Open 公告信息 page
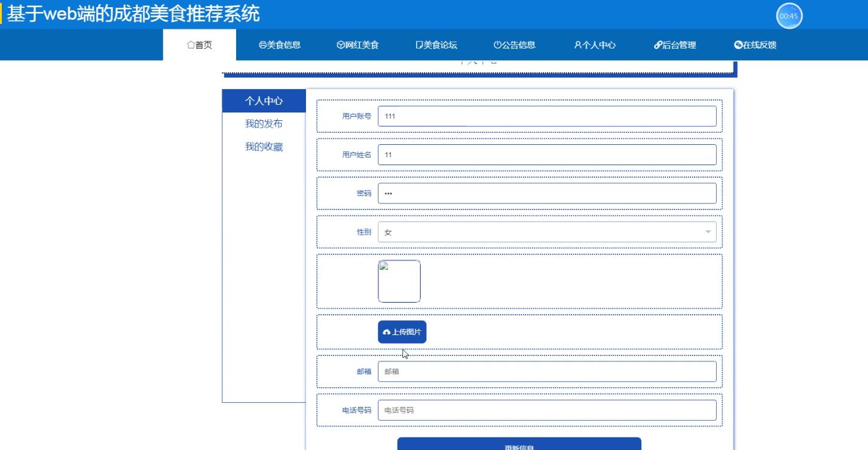Viewport: 868px width, 450px height. click(514, 45)
